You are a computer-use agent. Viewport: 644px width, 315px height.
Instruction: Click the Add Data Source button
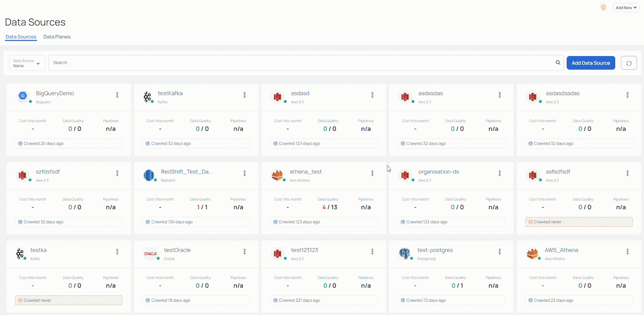[591, 63]
